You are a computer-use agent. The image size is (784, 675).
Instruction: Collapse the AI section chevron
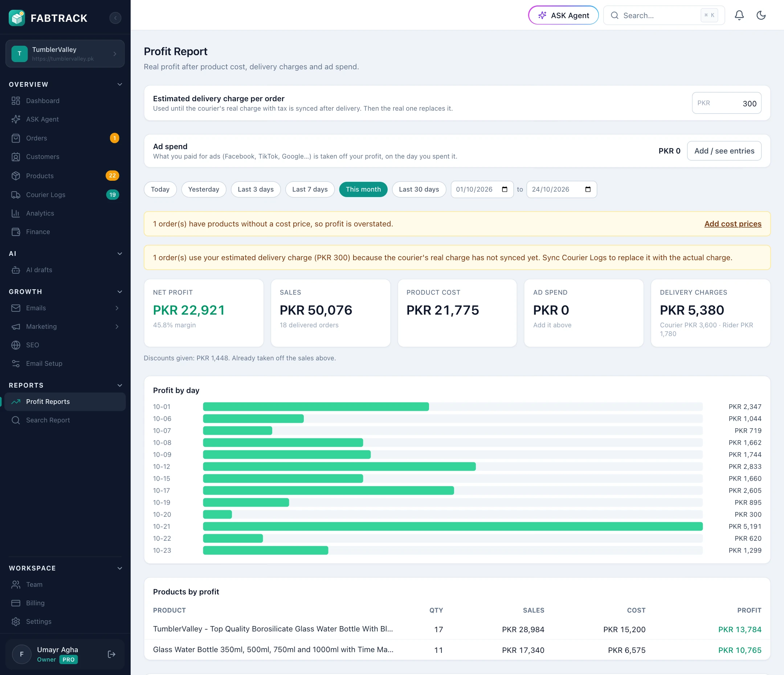pyautogui.click(x=119, y=254)
